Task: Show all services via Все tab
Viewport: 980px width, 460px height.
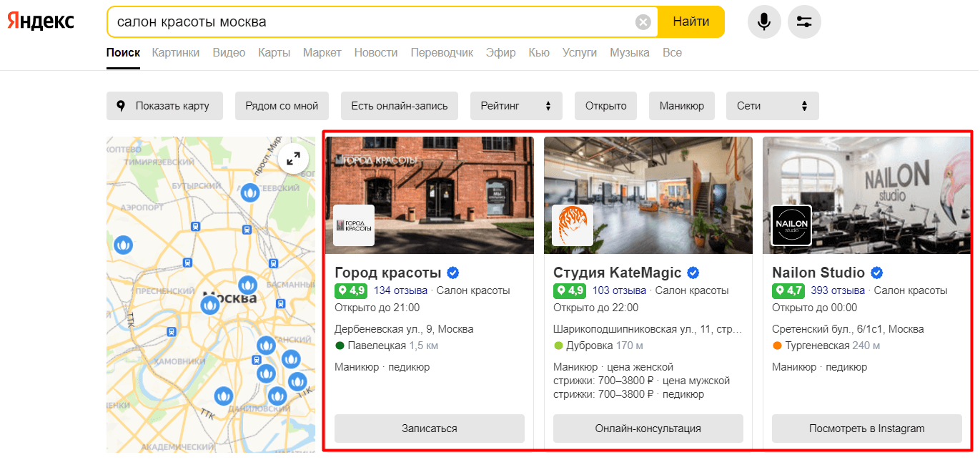Action: point(672,52)
